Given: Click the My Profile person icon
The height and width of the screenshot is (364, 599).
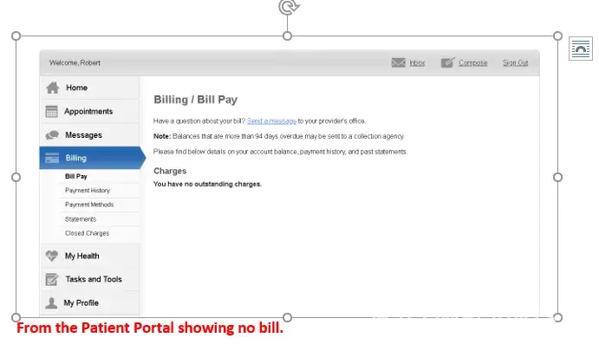Looking at the screenshot, I should [x=51, y=302].
